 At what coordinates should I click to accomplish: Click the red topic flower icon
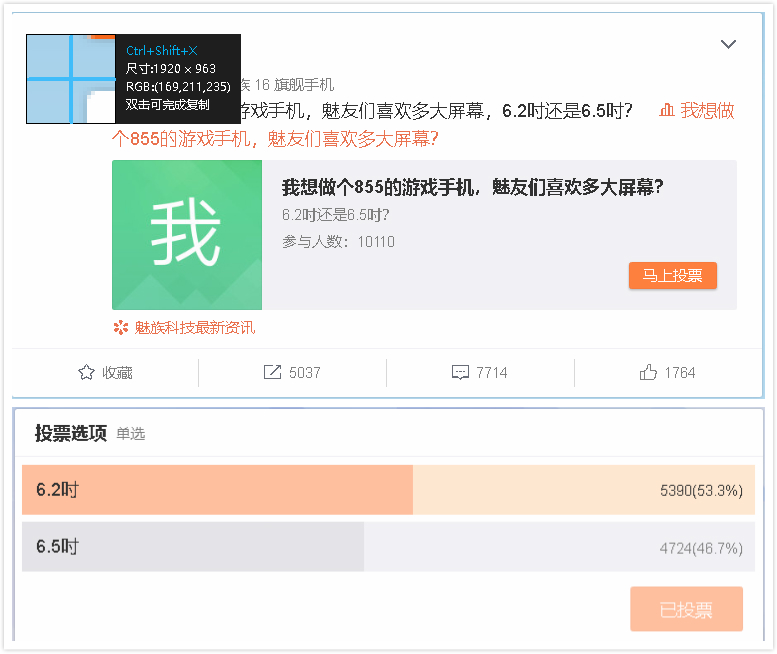click(x=121, y=327)
